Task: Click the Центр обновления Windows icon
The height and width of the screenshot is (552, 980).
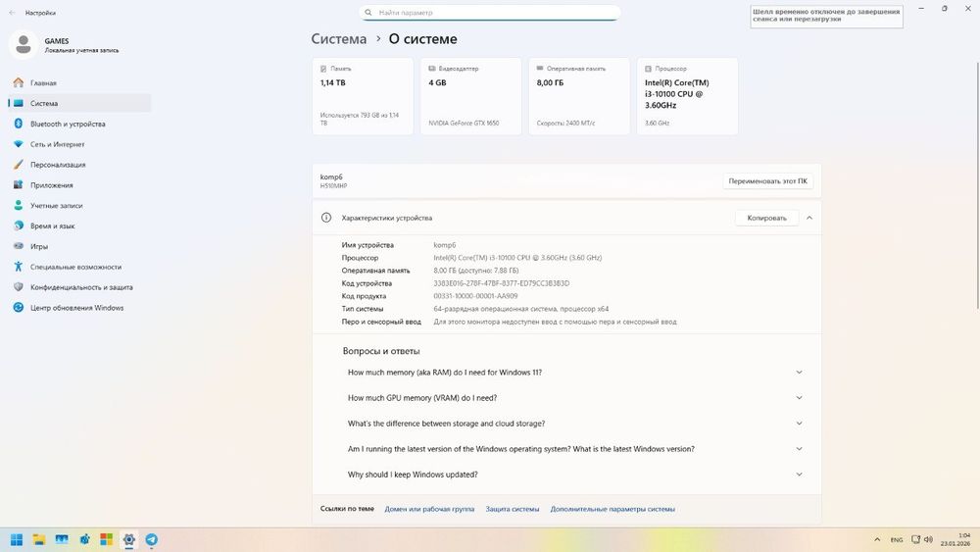Action: [x=18, y=308]
